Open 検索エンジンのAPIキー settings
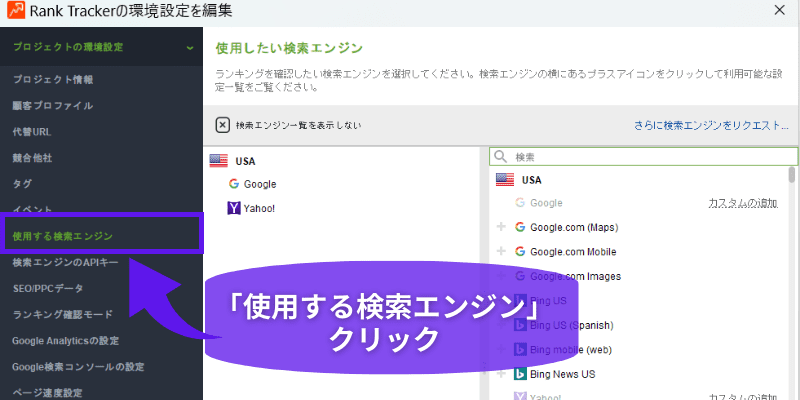Screen dimensions: 800x400 pyautogui.click(x=65, y=262)
